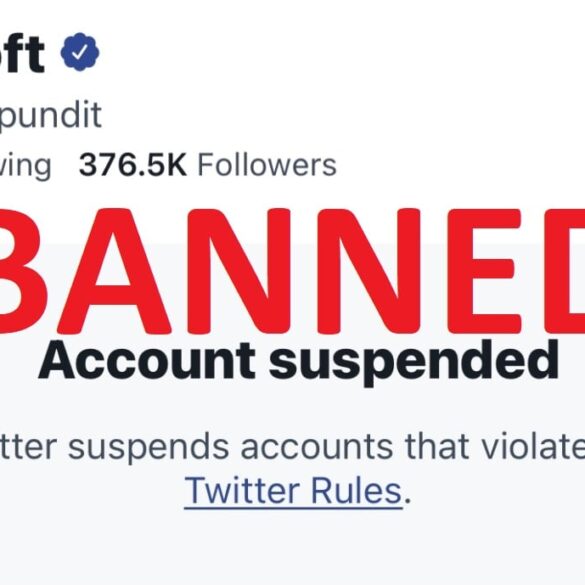The width and height of the screenshot is (585, 585).
Task: Click the bold display name beside the badge
Action: [x=22, y=53]
